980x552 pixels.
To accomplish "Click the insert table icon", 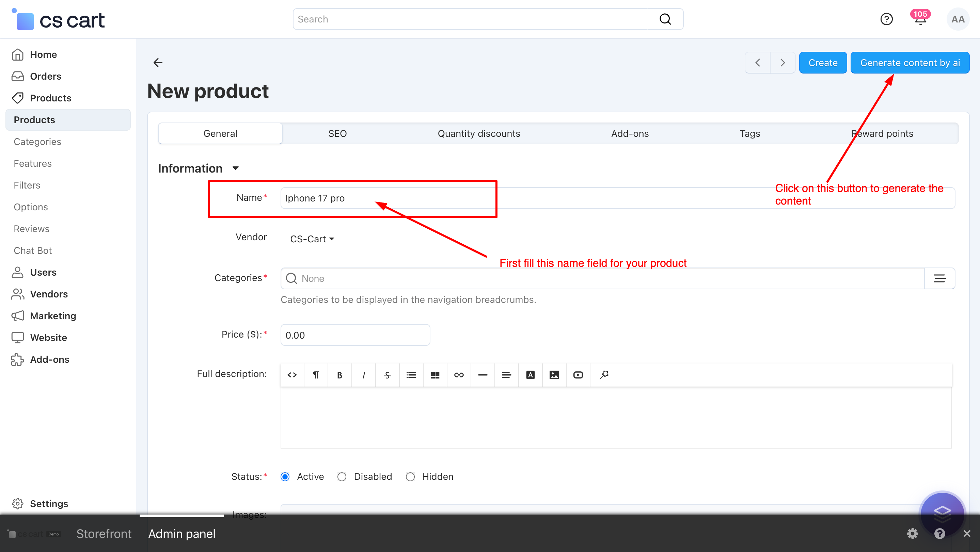I will pos(435,375).
